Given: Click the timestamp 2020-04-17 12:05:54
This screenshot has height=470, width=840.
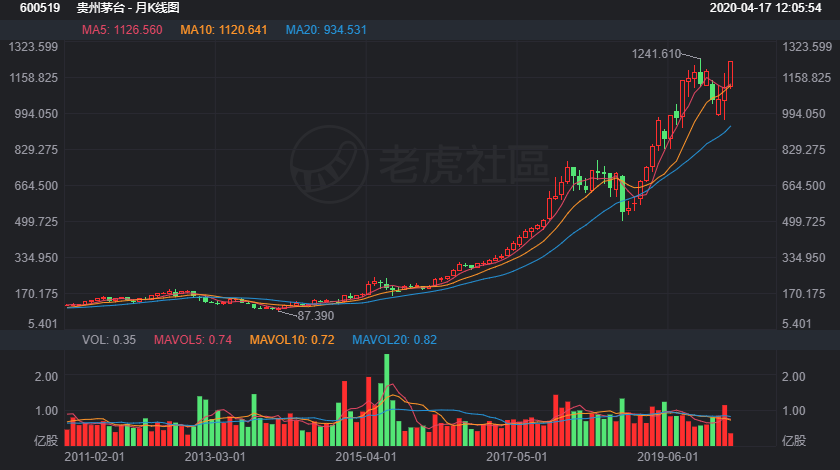Looking at the screenshot, I should [x=766, y=8].
